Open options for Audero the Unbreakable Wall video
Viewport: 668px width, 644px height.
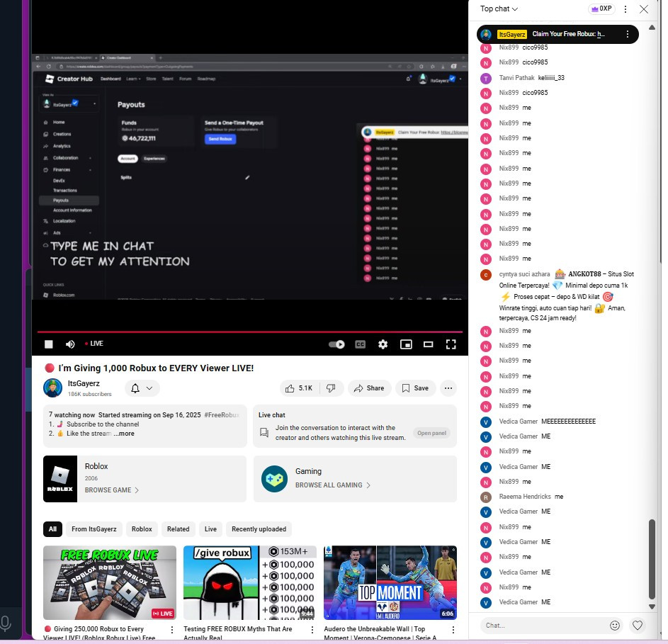tap(453, 630)
